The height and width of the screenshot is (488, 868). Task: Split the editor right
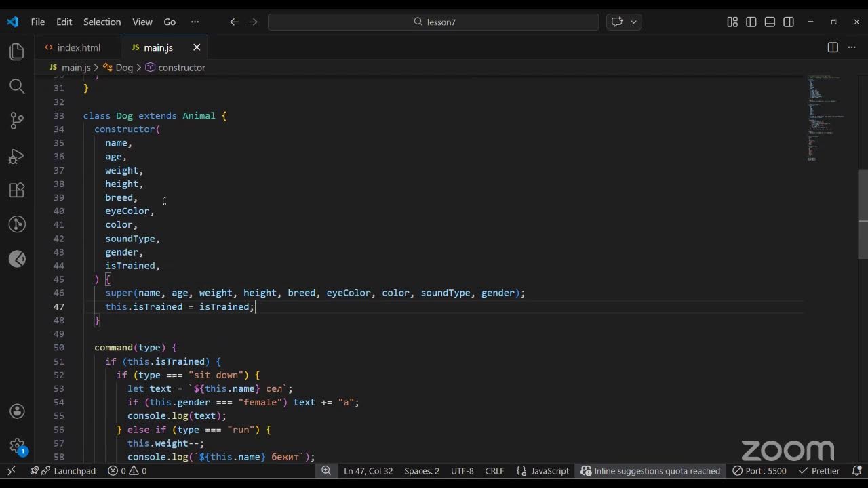(833, 47)
